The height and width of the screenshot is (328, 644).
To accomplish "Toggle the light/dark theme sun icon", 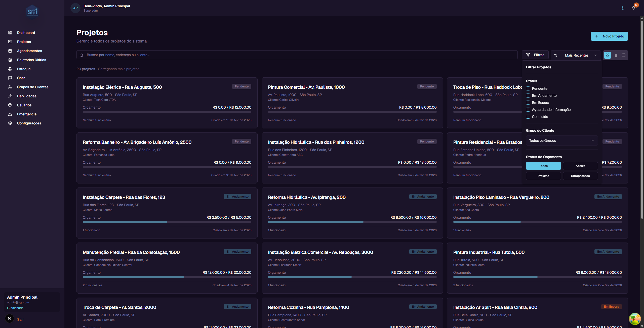I will coord(622,8).
